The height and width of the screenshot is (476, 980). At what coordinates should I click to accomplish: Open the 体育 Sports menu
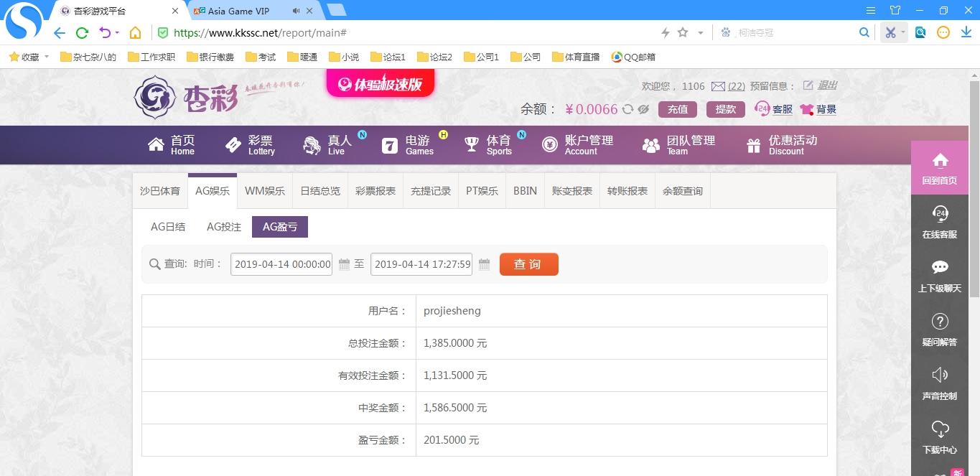pos(488,145)
